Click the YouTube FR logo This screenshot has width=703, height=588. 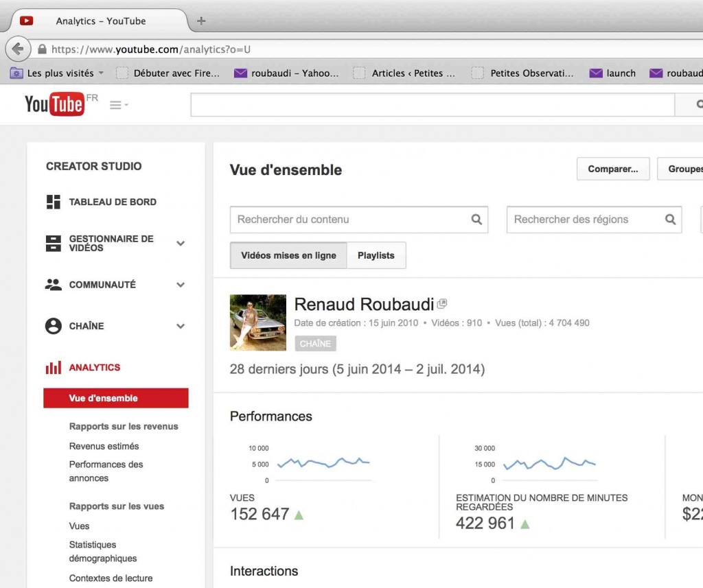click(55, 104)
